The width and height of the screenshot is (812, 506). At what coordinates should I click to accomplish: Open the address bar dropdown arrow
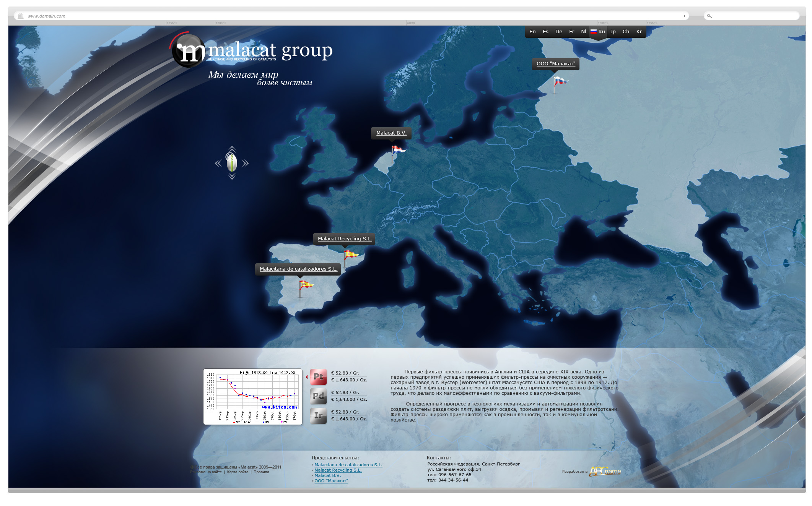point(685,16)
